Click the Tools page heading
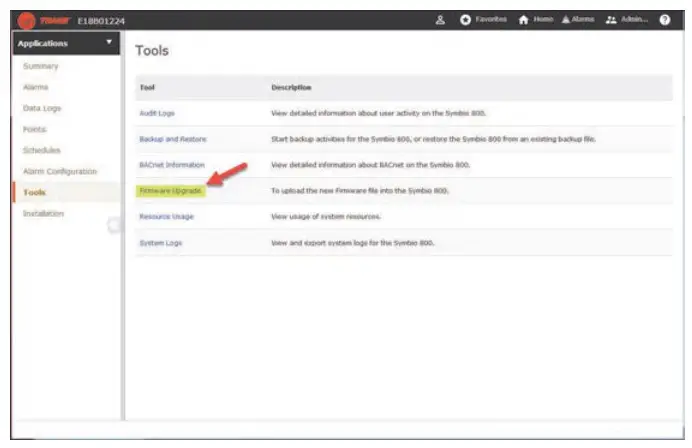 click(152, 51)
